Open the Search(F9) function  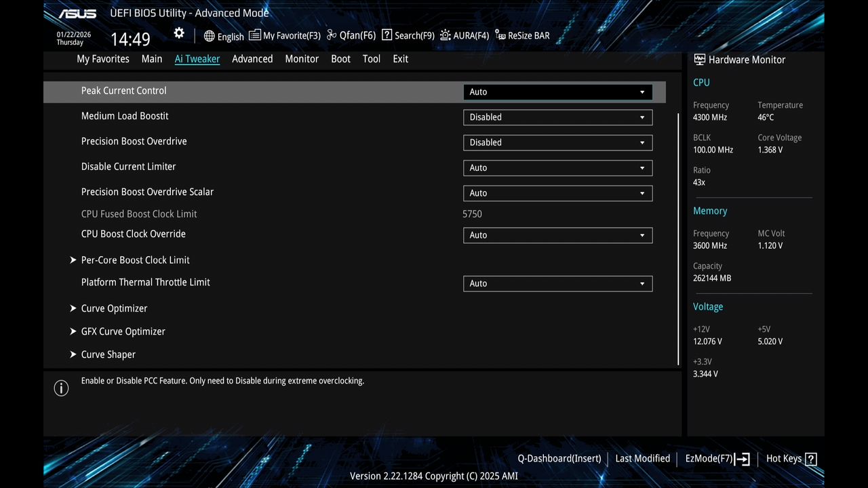tap(407, 35)
